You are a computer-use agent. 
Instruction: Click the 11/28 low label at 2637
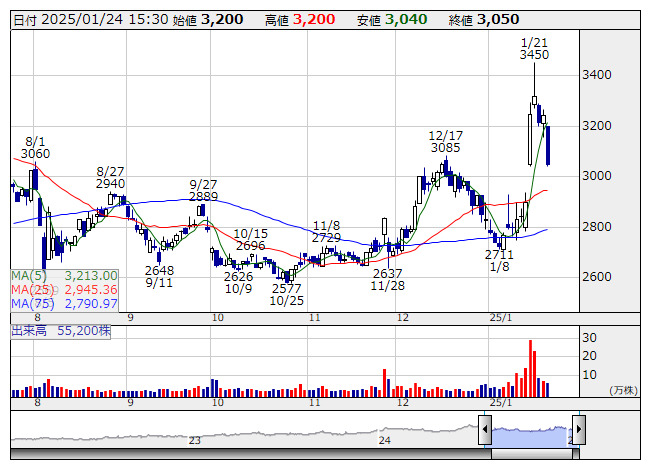[x=387, y=279]
